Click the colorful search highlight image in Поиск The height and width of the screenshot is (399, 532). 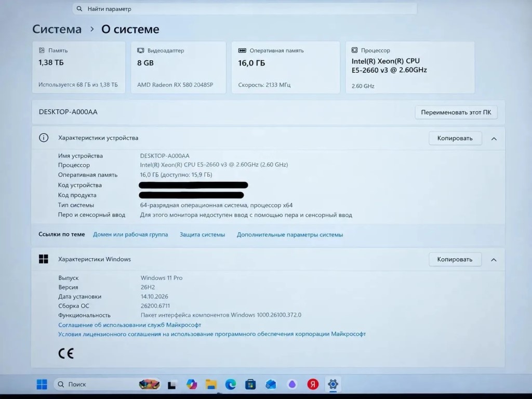click(x=149, y=384)
